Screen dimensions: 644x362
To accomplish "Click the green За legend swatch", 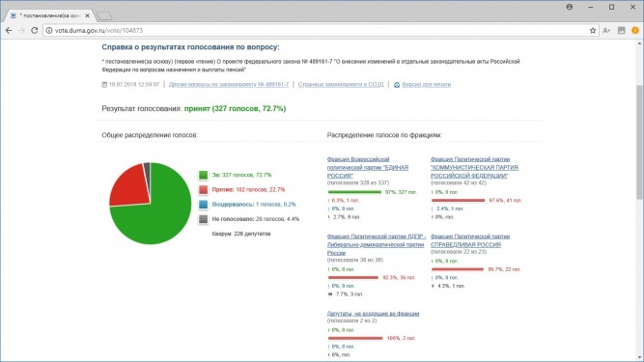I will 204,176.
